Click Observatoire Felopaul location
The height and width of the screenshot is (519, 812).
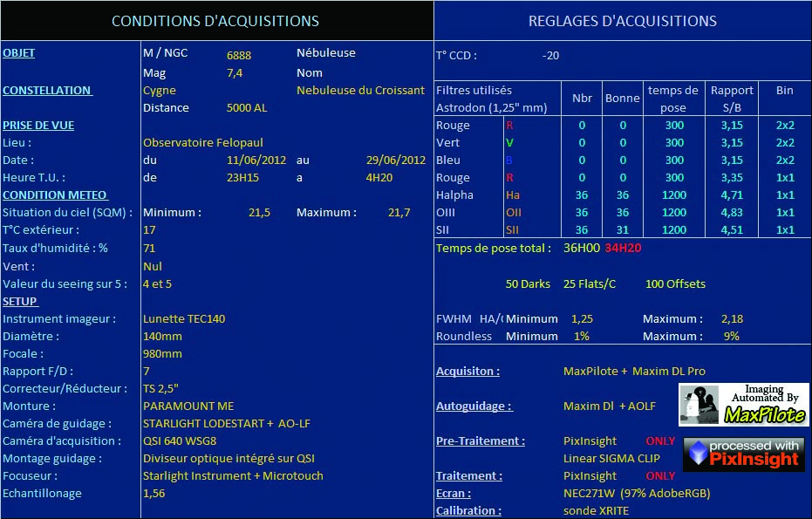pos(203,142)
